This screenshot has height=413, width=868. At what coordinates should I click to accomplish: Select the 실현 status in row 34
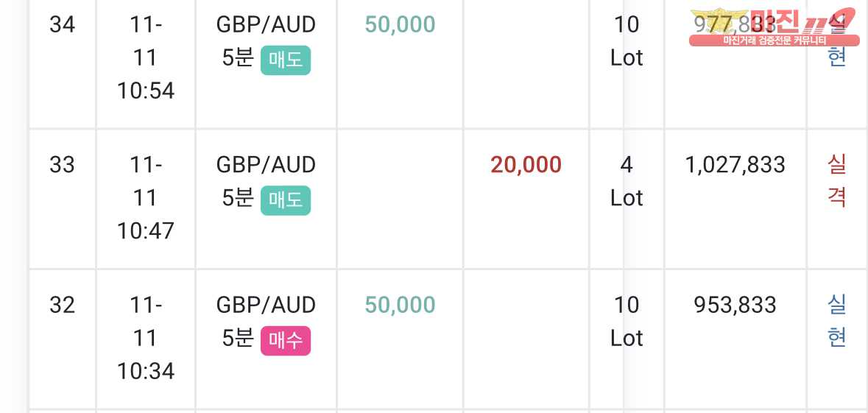pos(836,41)
